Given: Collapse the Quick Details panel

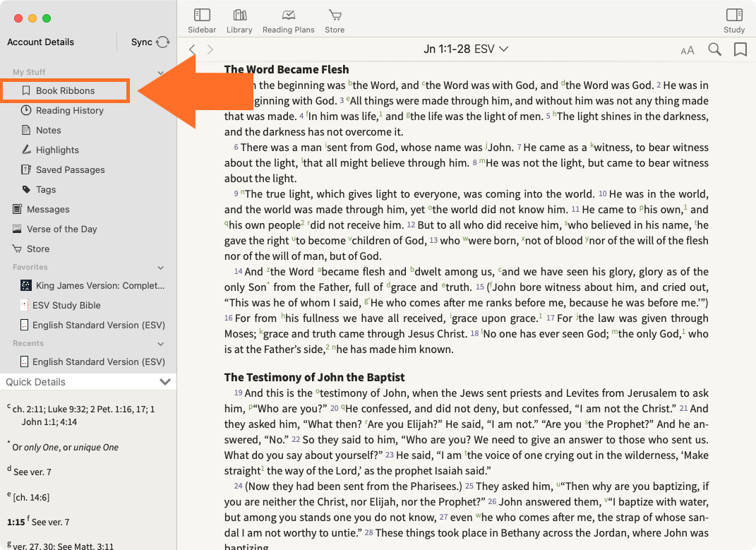Looking at the screenshot, I should pos(165,382).
